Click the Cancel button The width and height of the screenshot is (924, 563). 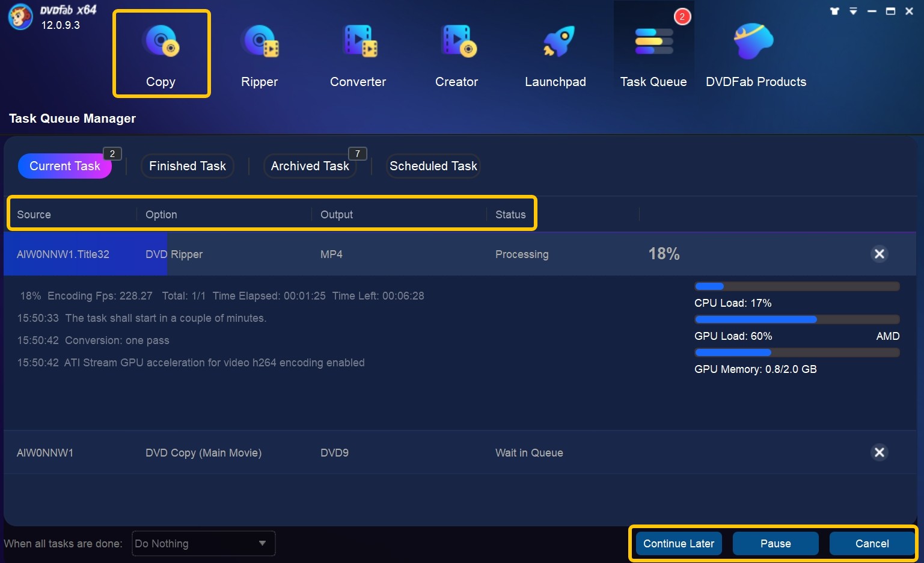(872, 544)
